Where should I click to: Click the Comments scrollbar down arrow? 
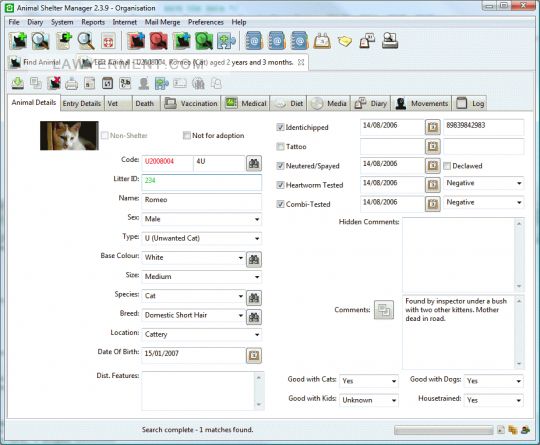coord(519,364)
